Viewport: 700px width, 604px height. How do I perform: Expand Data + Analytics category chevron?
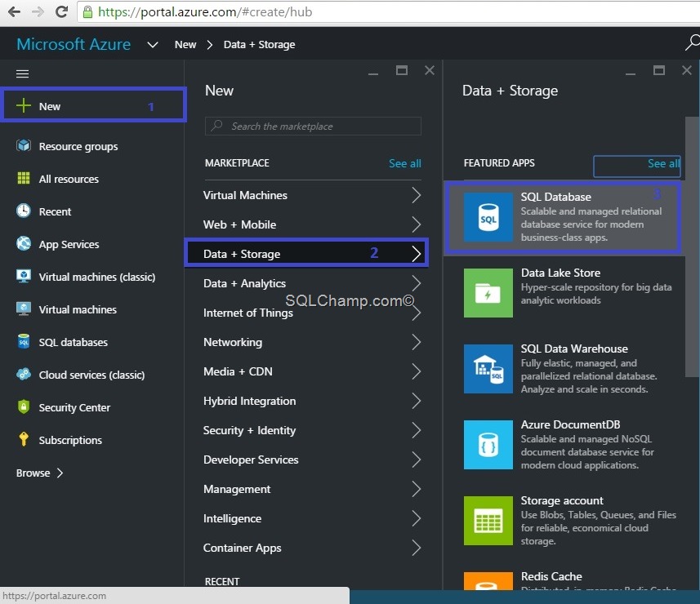click(416, 283)
